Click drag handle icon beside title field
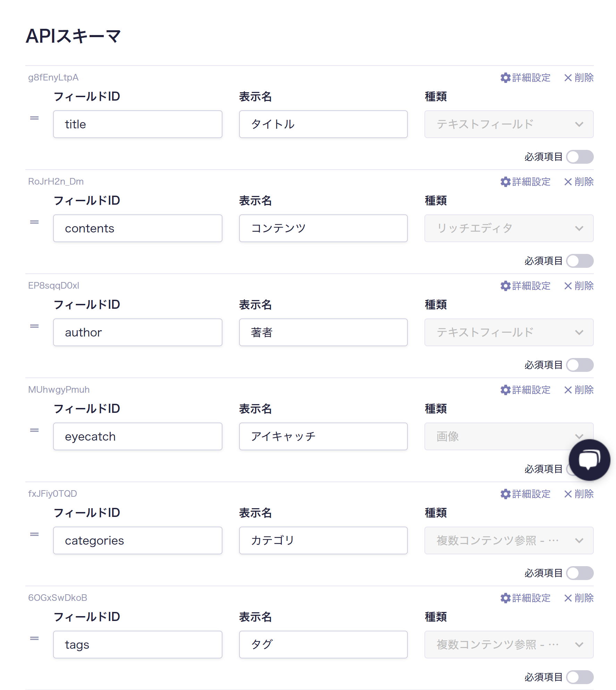616x690 pixels. (x=34, y=118)
